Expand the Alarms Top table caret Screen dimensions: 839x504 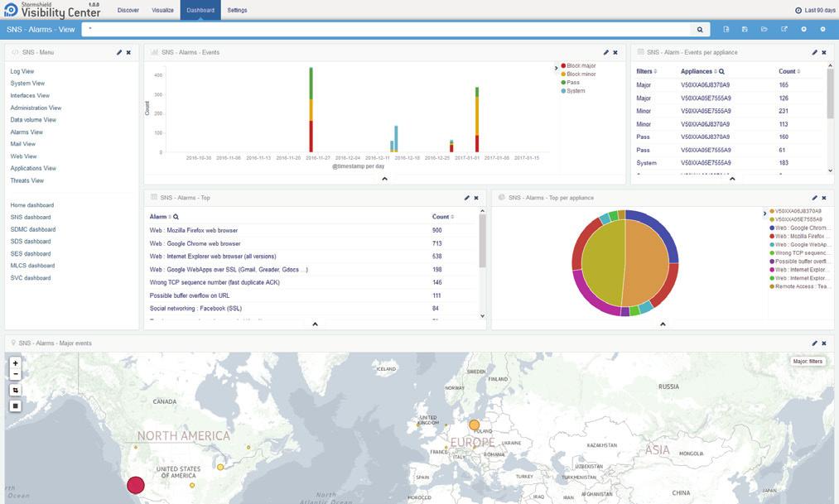tap(315, 324)
